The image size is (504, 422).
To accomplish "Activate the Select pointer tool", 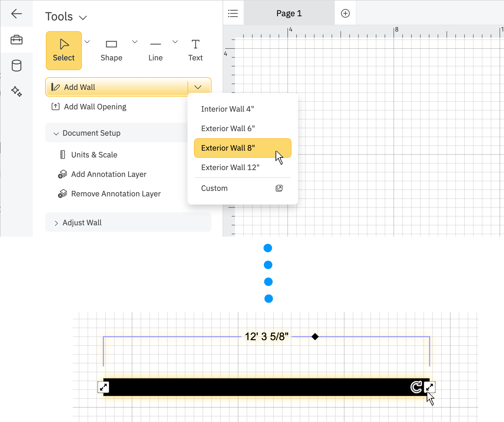I will pos(64,51).
